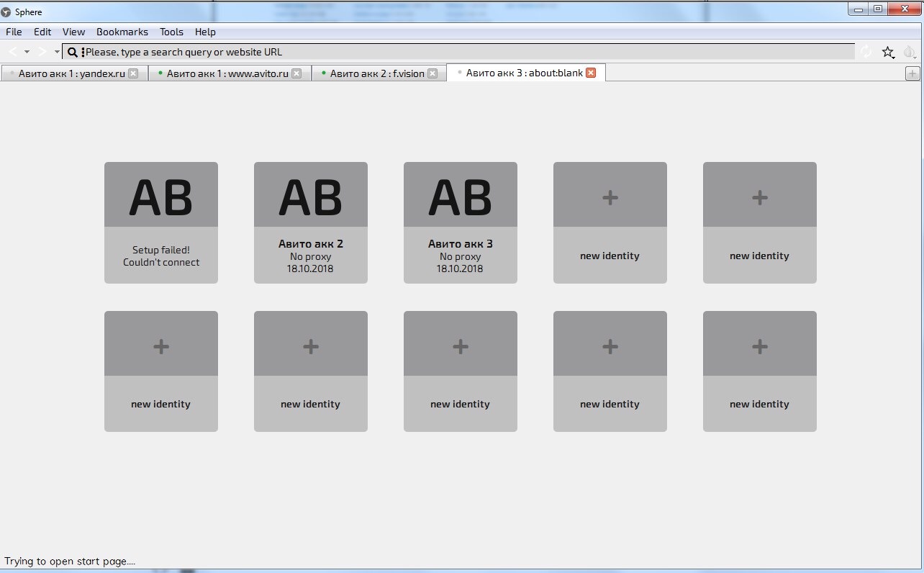Click the status text 'Trying to open start page....'
This screenshot has height=573, width=924.
point(70,561)
